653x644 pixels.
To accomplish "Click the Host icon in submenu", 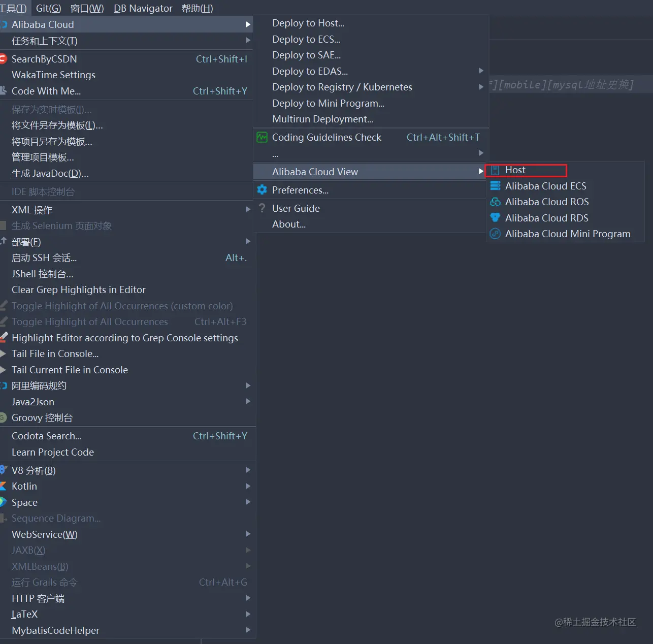I will point(495,170).
